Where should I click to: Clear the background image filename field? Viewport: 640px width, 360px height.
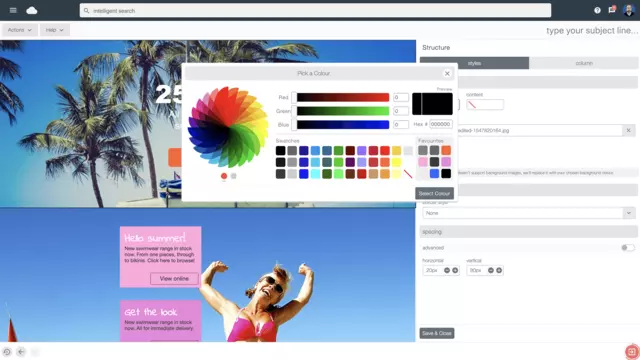pos(629,130)
